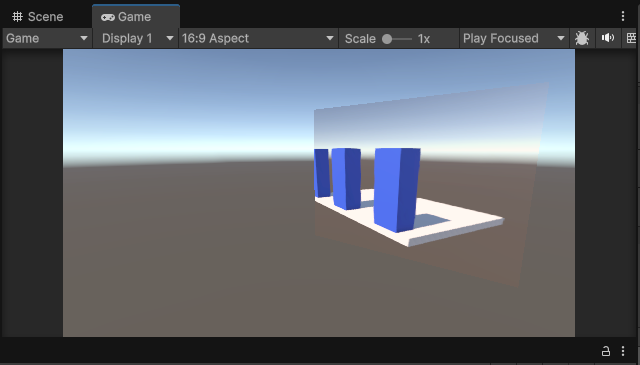Click the middle blue pillar
The image size is (640, 365).
coord(346,178)
